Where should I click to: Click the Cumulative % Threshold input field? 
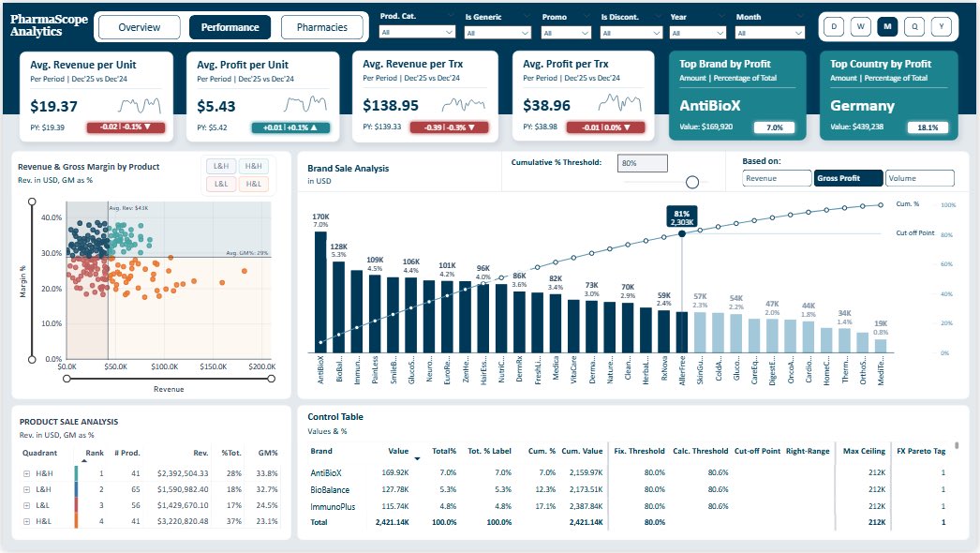(642, 163)
